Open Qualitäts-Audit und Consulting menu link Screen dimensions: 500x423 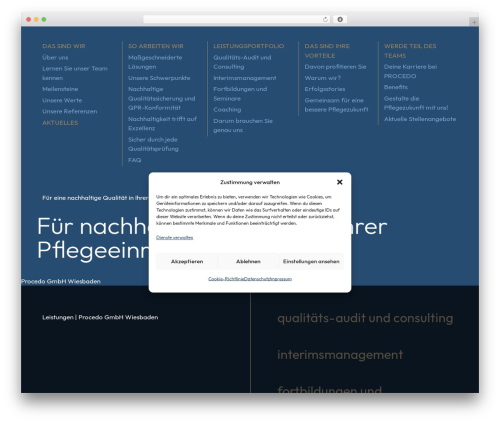[x=242, y=62]
